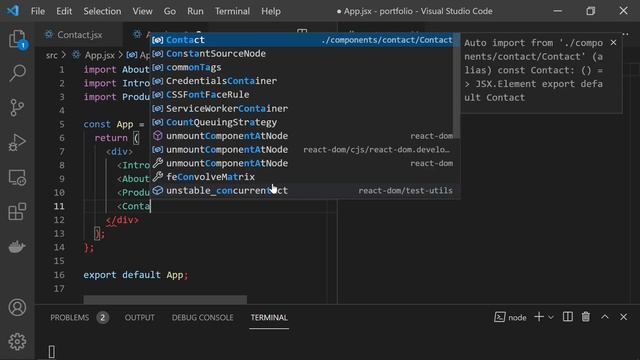Open the Terminal menu

click(x=232, y=11)
